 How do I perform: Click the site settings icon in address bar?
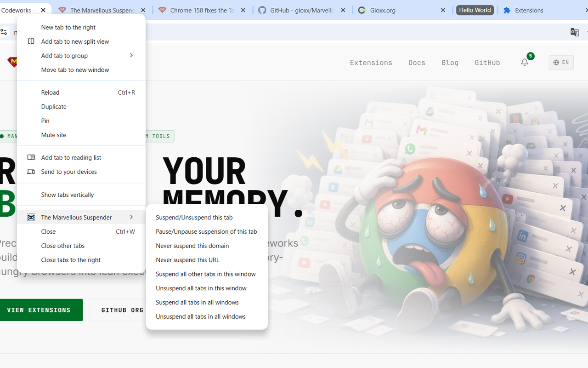click(x=4, y=32)
